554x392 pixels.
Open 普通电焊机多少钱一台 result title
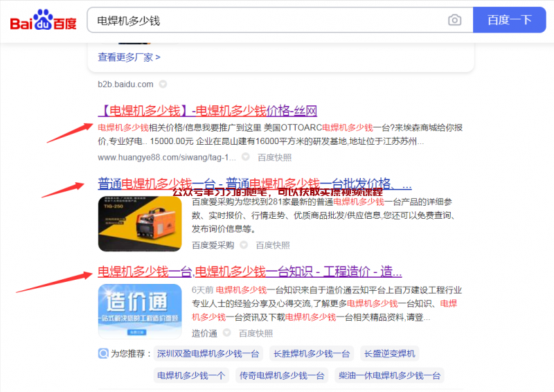click(x=255, y=184)
